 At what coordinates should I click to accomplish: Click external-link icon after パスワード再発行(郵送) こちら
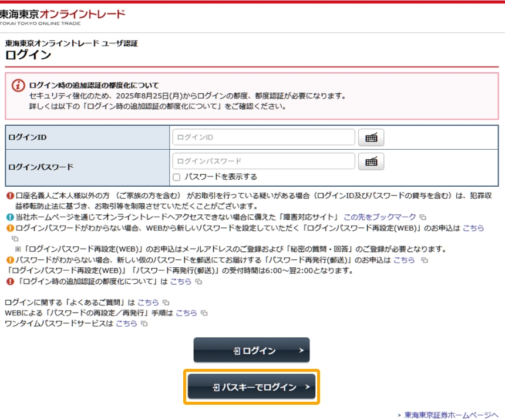(x=425, y=260)
